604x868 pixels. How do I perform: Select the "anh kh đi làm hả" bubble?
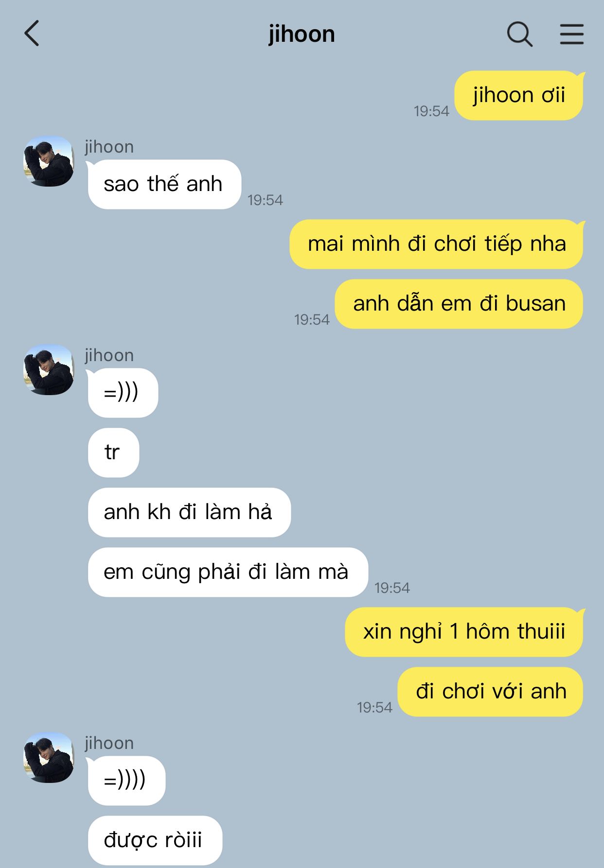coord(189,512)
